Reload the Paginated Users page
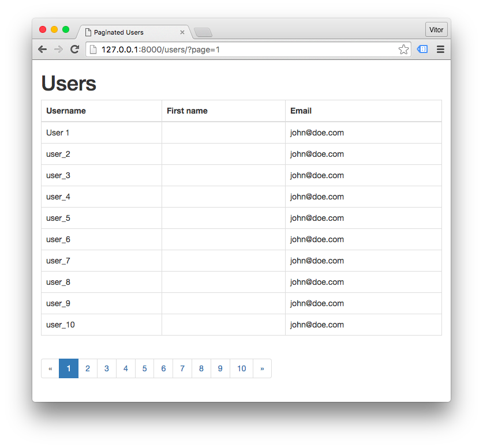The height and width of the screenshot is (448, 483). (74, 49)
